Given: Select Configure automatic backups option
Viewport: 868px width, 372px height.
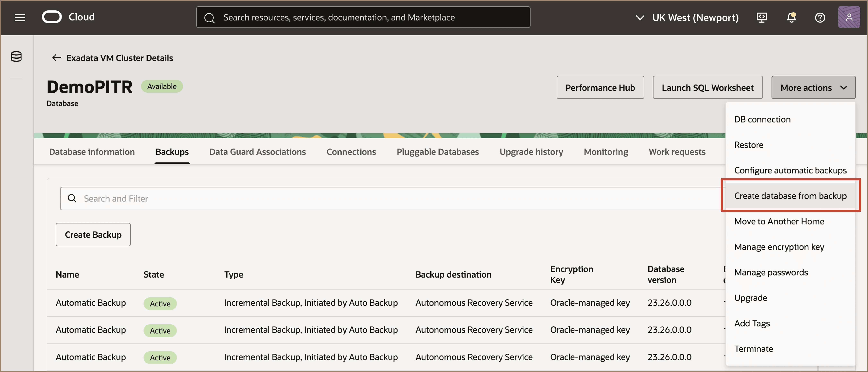Looking at the screenshot, I should 790,170.
